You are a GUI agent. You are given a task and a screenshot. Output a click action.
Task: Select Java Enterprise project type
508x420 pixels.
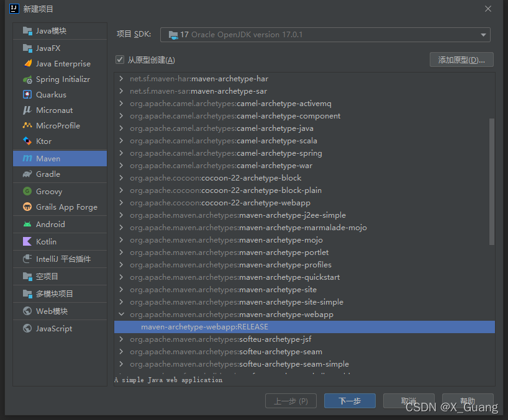tap(60, 63)
